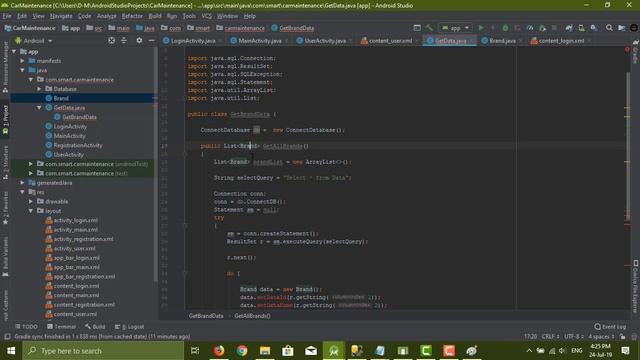The image size is (640, 360).
Task: Click the collapse all icon in Project panel
Action: [124, 40]
